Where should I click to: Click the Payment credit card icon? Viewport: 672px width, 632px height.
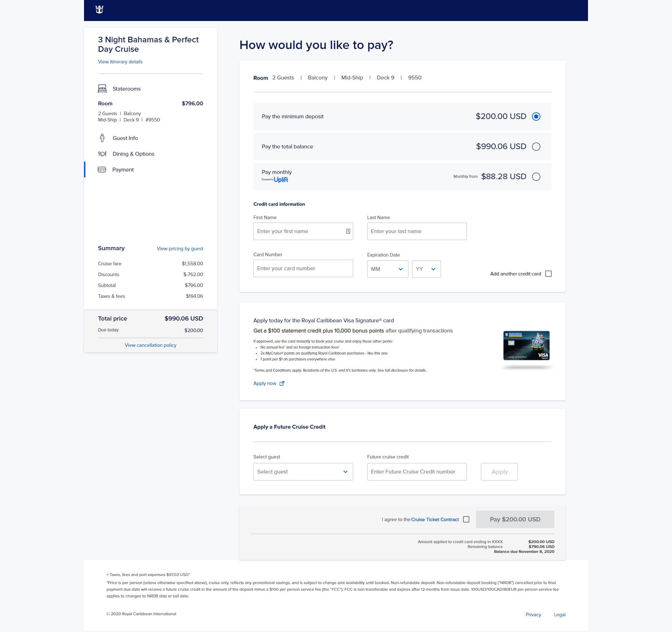tap(102, 169)
